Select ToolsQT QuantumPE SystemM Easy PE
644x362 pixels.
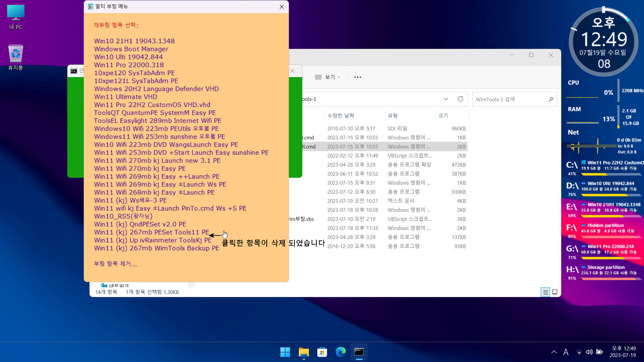(155, 113)
